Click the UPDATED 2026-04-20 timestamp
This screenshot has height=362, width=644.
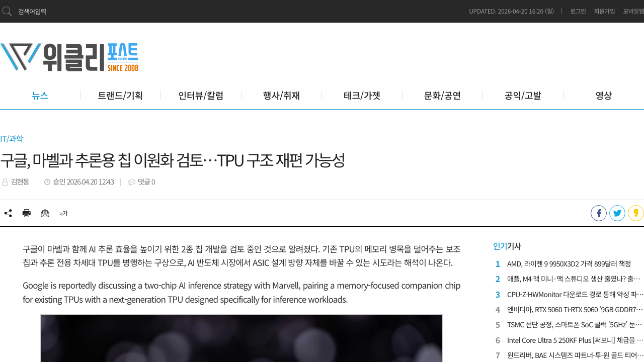(x=511, y=11)
